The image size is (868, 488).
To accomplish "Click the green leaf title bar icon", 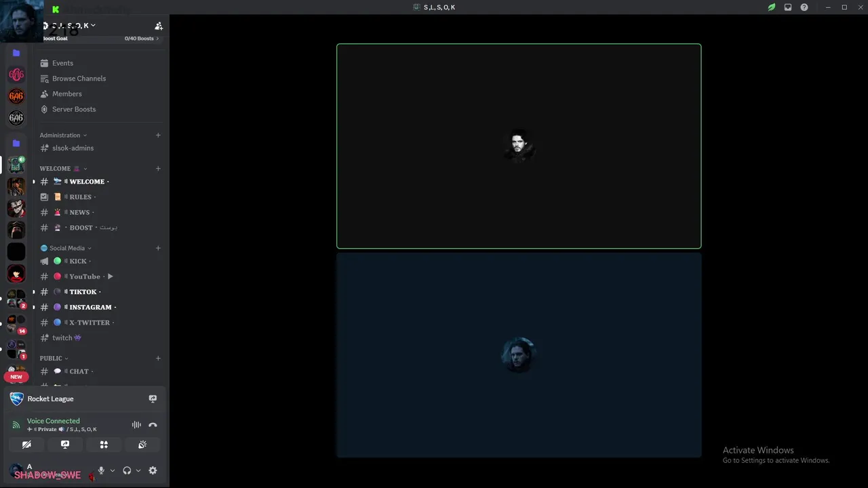I will (x=772, y=7).
